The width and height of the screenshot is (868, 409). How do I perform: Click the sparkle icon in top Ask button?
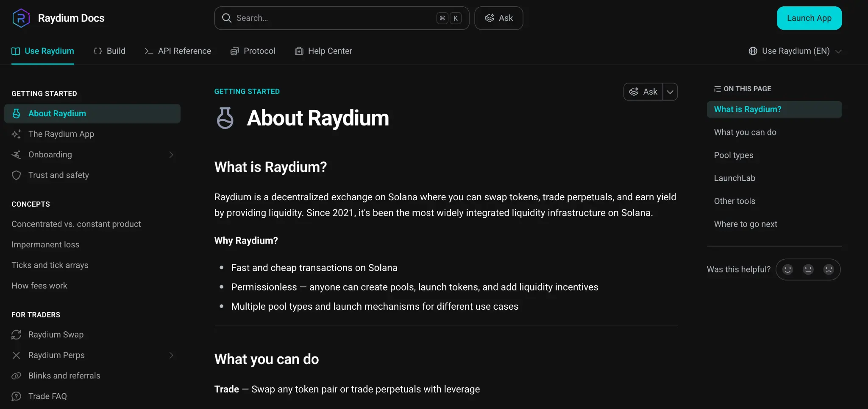click(490, 18)
